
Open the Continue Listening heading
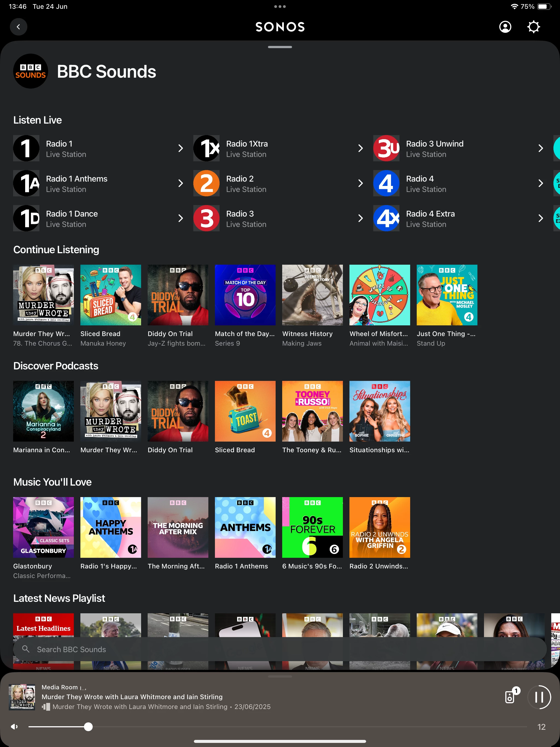coord(56,250)
